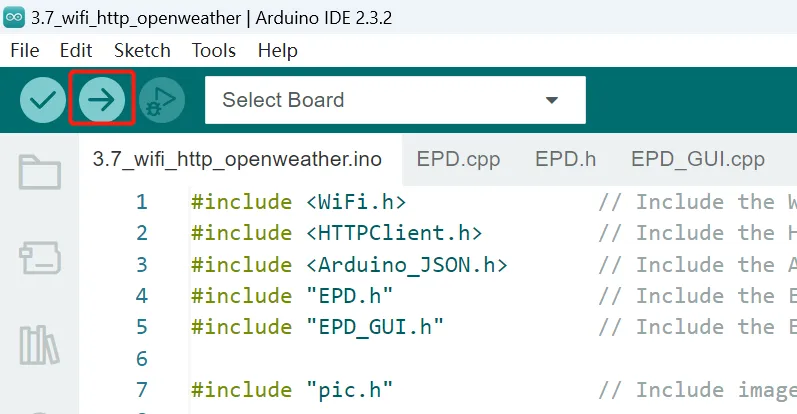This screenshot has height=414, width=797.
Task: Open the Sketchbook folder sidebar icon
Action: coord(40,172)
